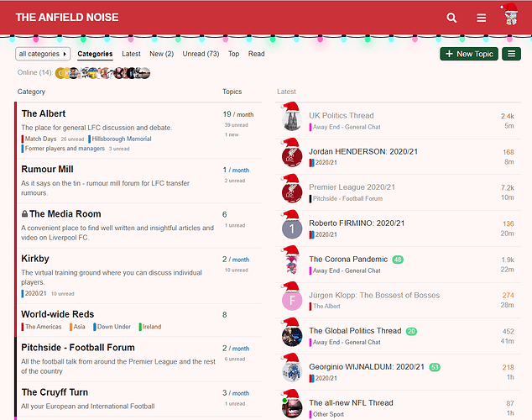Image resolution: width=532 pixels, height=420 pixels.
Task: Open Georginio WIJNALDUM: 2020/21 topic
Action: pos(367,367)
